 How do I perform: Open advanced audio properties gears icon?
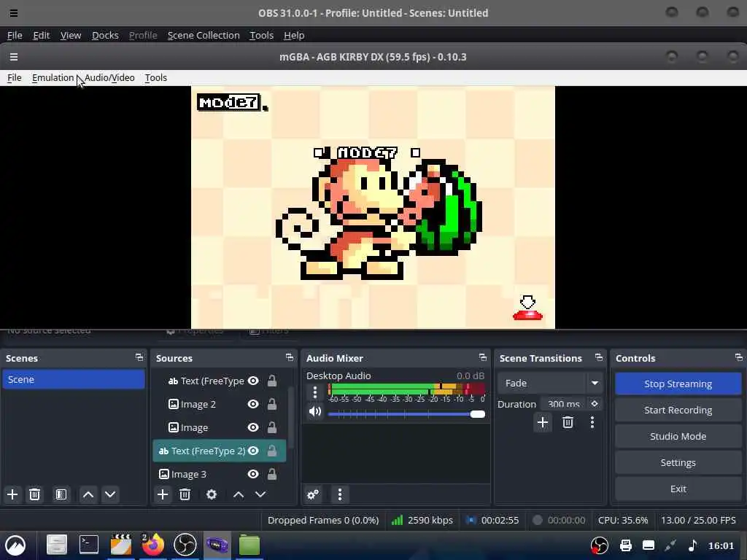(x=313, y=494)
